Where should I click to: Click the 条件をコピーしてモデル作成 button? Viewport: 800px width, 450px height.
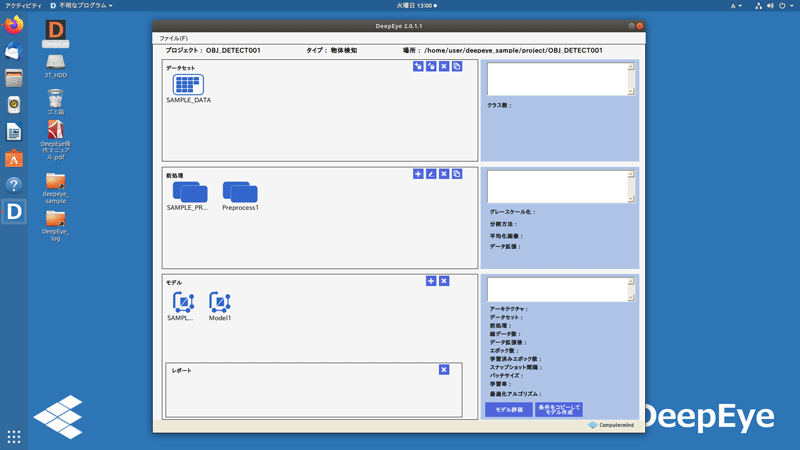[x=559, y=410]
